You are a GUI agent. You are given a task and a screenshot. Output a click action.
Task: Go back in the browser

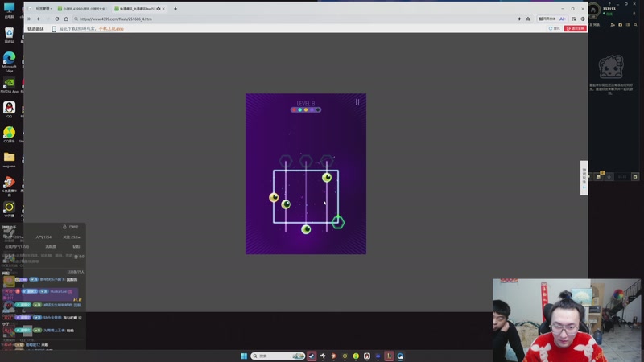39,19
